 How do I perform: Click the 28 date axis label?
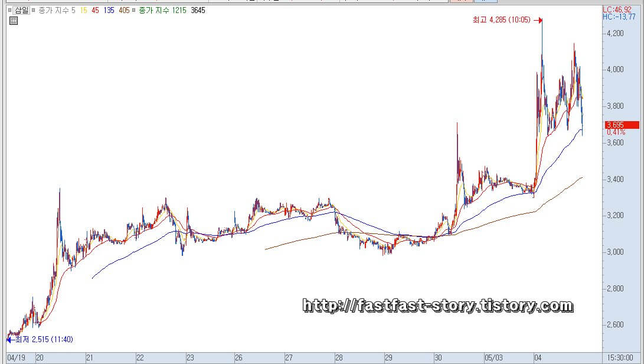click(339, 358)
